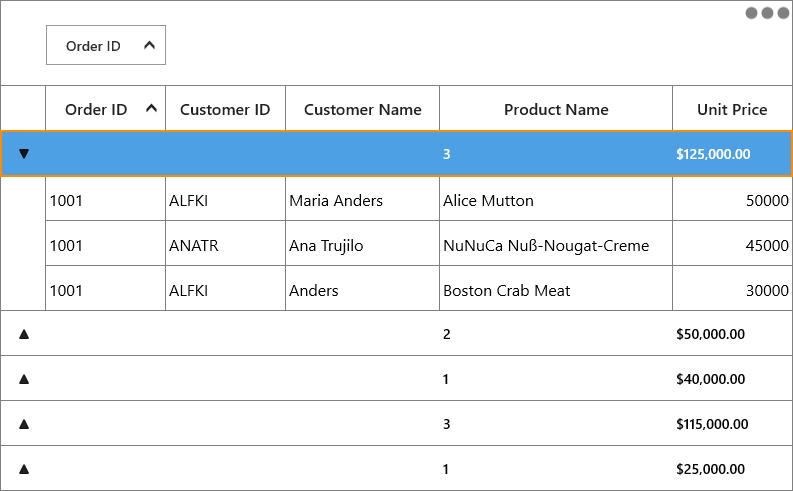Toggle sort arrow on Order ID group chip

(149, 45)
